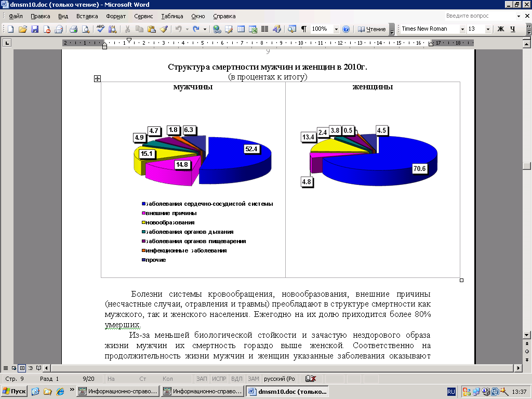Click the table move handle above the chart
The height and width of the screenshot is (399, 532).
pyautogui.click(x=97, y=79)
